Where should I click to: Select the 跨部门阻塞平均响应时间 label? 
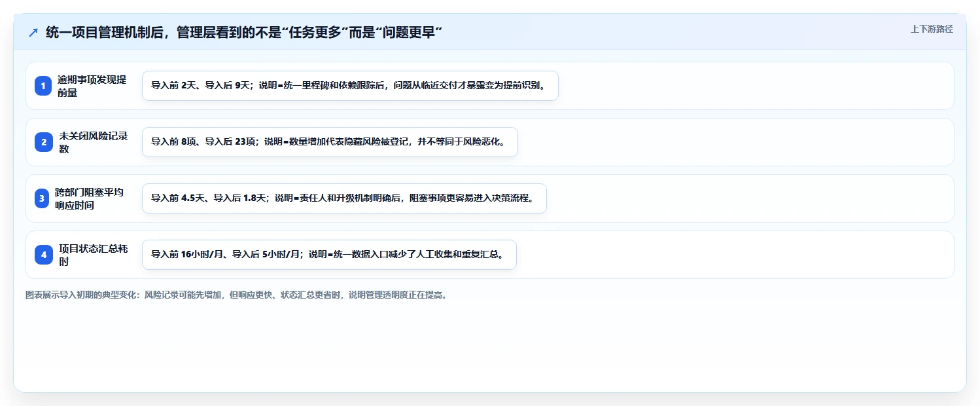pos(89,198)
